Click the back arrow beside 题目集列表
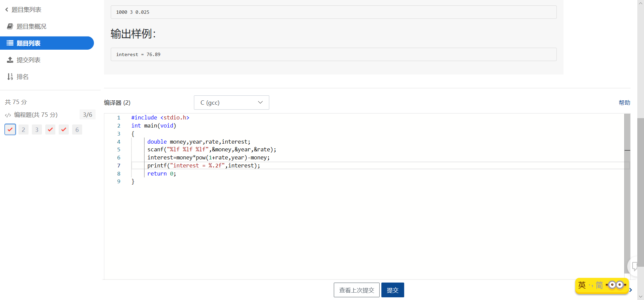Image resolution: width=644 pixels, height=300 pixels. 7,10
